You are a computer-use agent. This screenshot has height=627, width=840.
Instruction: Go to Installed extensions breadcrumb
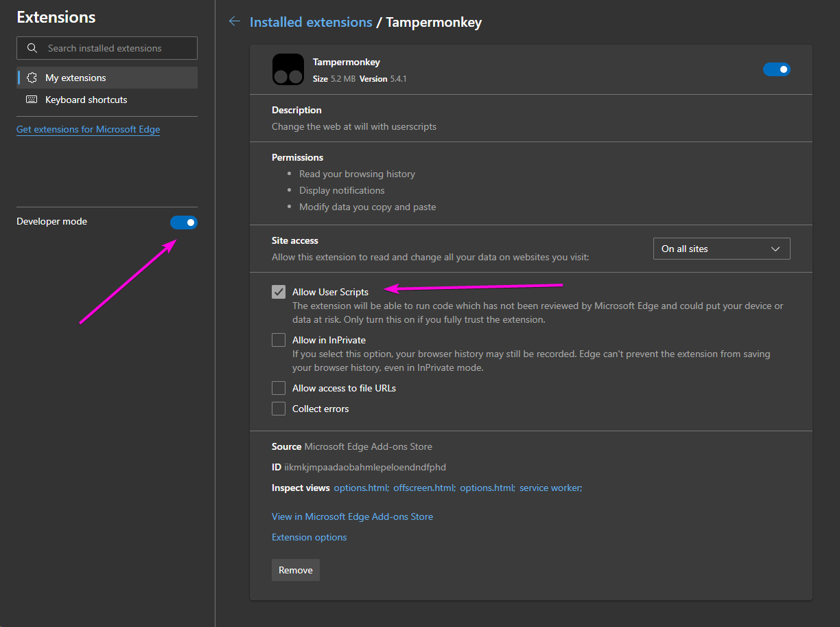click(311, 22)
